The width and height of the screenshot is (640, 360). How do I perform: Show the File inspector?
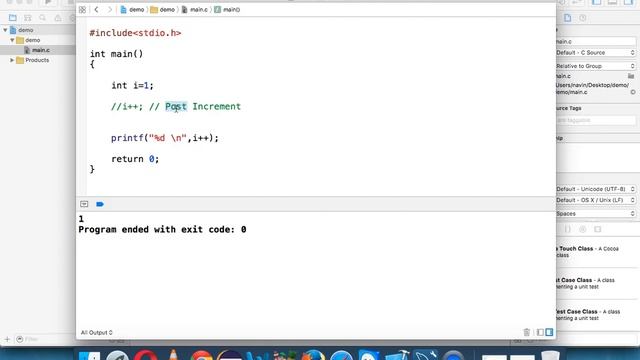[568, 18]
